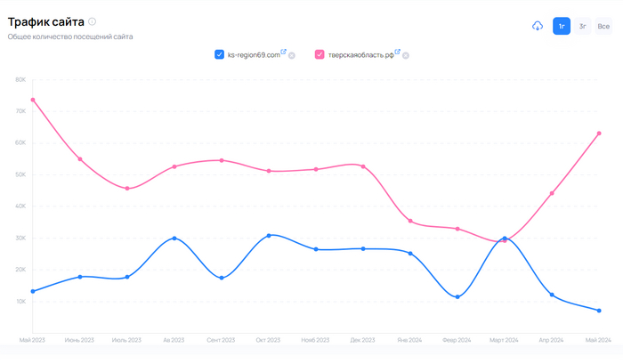
Task: Click the ks-region69.com legend label
Action: coord(253,55)
